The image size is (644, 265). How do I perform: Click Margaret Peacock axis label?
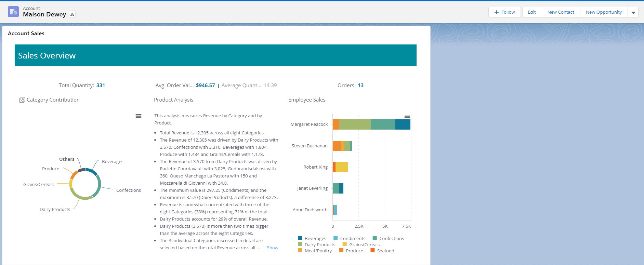coord(309,124)
